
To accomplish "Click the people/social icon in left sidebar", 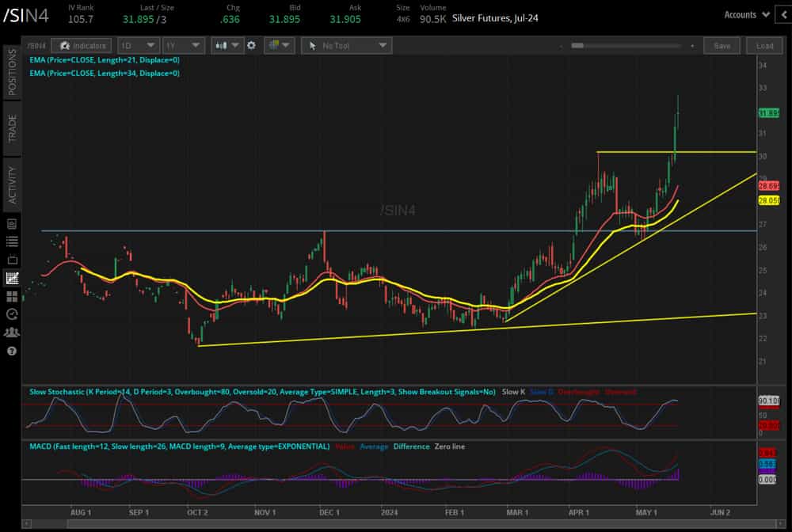I will pyautogui.click(x=11, y=333).
